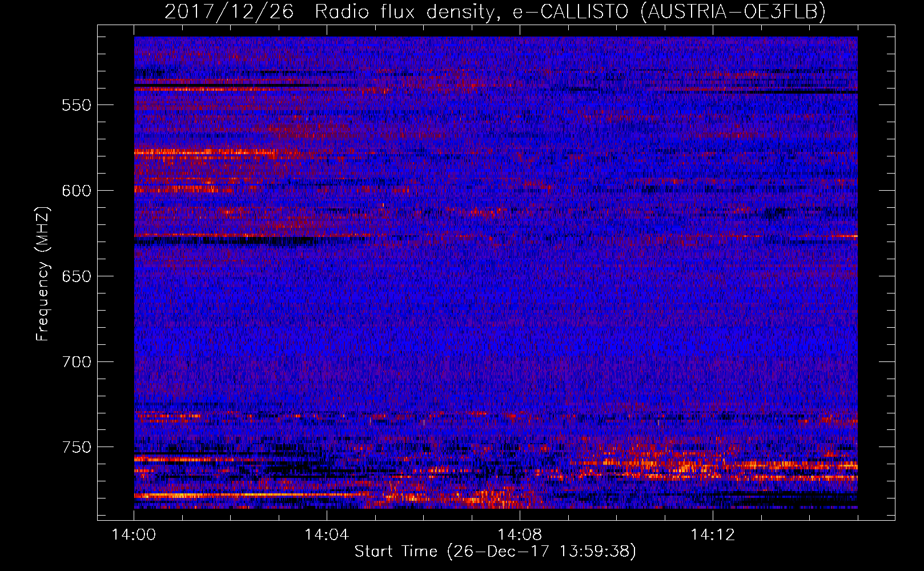Click the 14:04 time tick label
Screen dimensions: 924x571
tap(327, 535)
